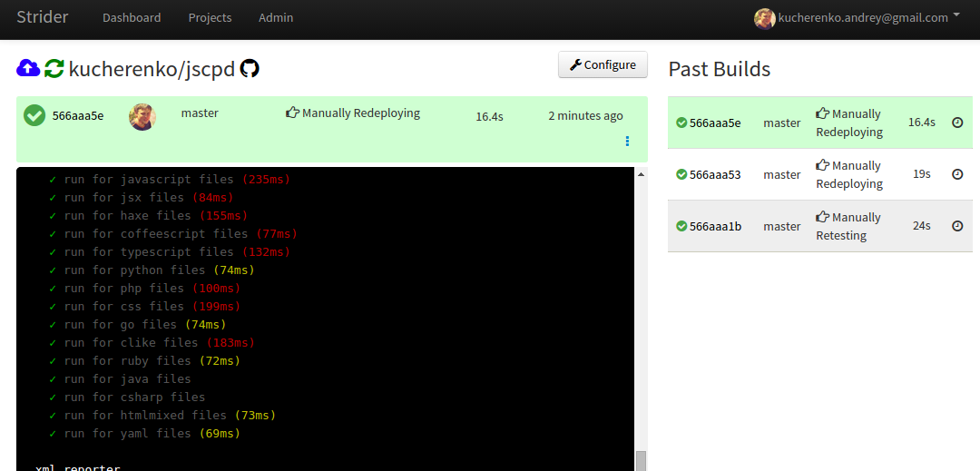Click clock icon for build 566aaa5e
980x471 pixels.
coord(957,123)
